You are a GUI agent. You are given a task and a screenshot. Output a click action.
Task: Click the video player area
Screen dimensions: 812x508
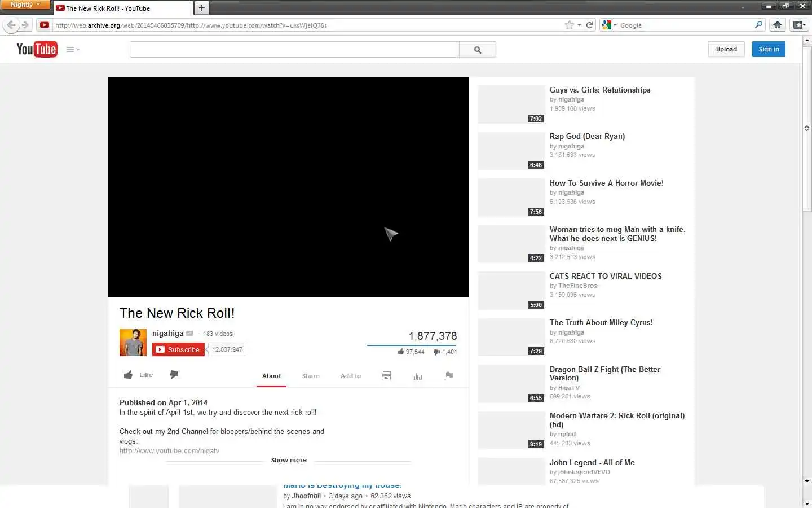[289, 187]
